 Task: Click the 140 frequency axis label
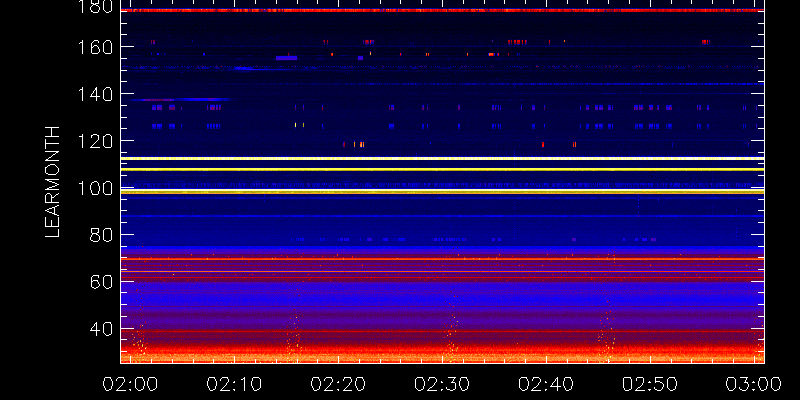(x=95, y=94)
